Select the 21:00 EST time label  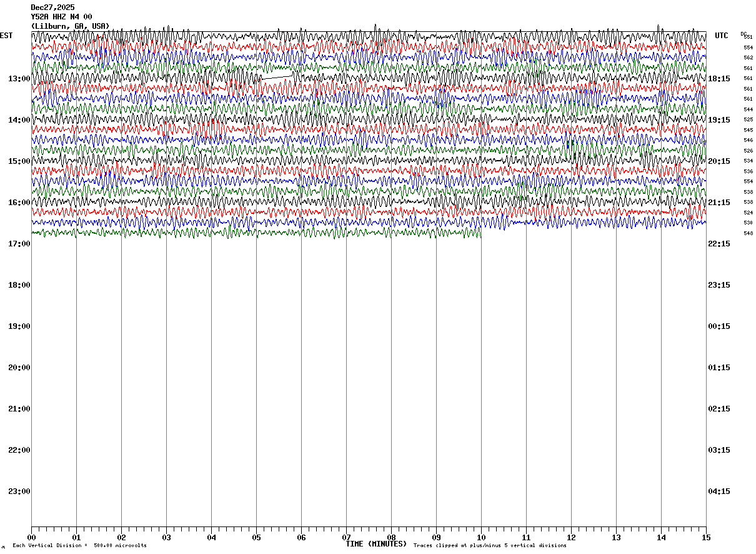click(x=19, y=409)
